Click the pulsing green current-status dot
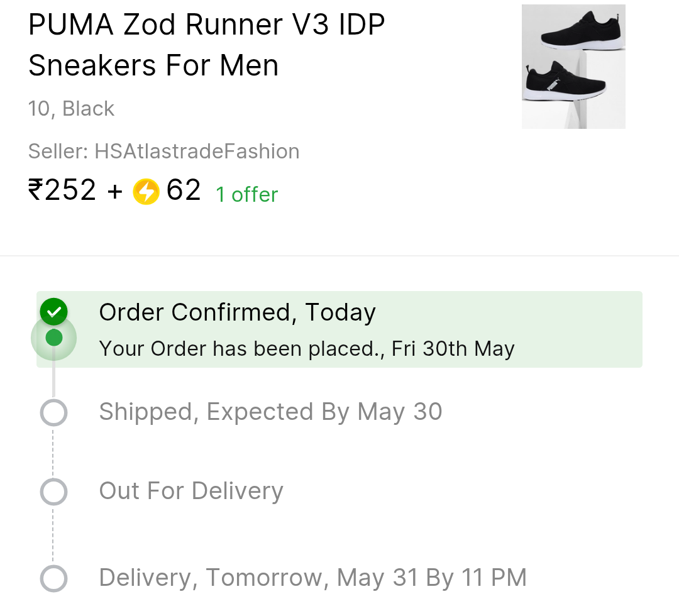This screenshot has width=679, height=616. tap(54, 338)
